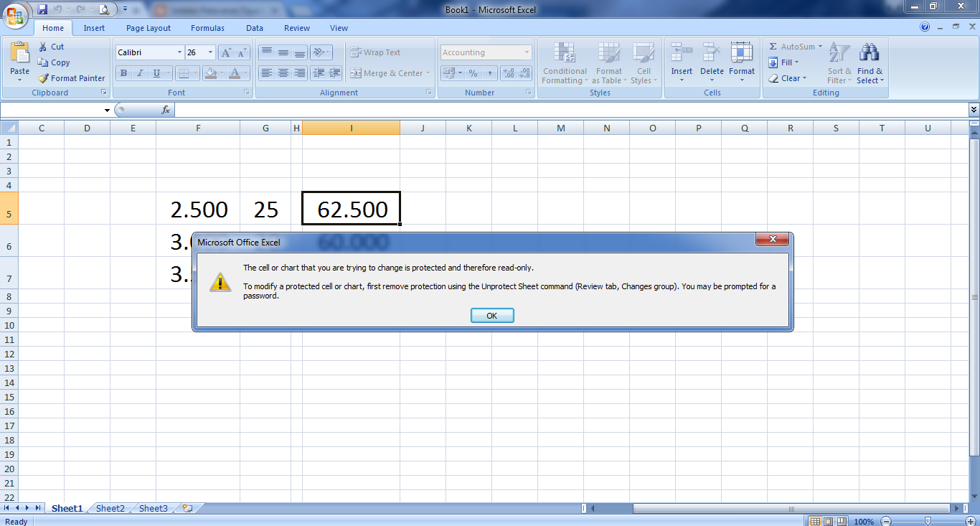The height and width of the screenshot is (526, 980).
Task: Click OK in the protected cell dialog
Action: tap(492, 316)
